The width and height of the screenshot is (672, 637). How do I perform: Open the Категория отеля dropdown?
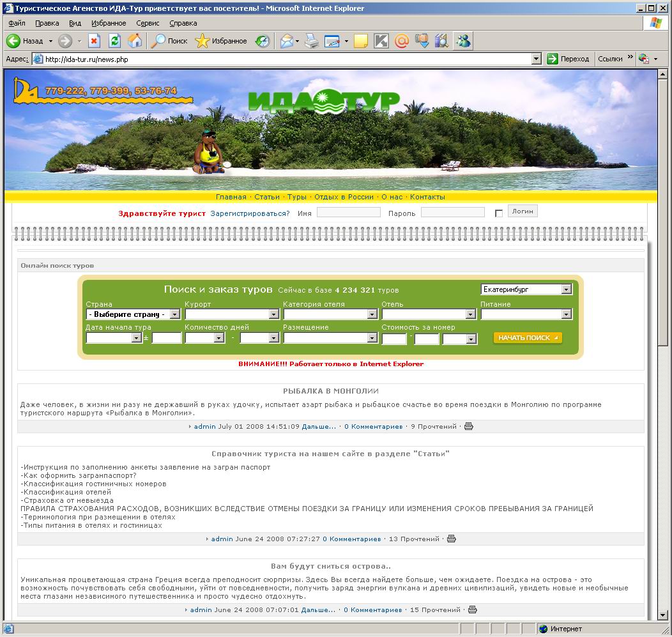pos(330,314)
